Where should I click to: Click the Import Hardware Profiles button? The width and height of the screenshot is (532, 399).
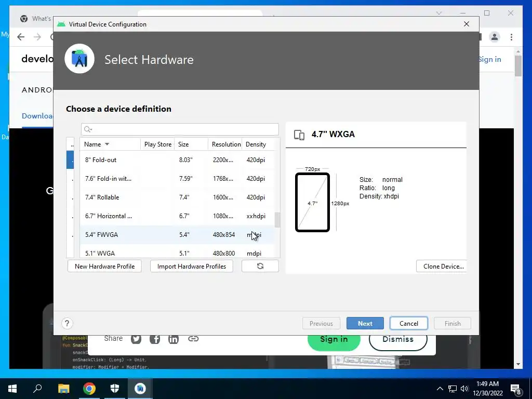point(191,266)
